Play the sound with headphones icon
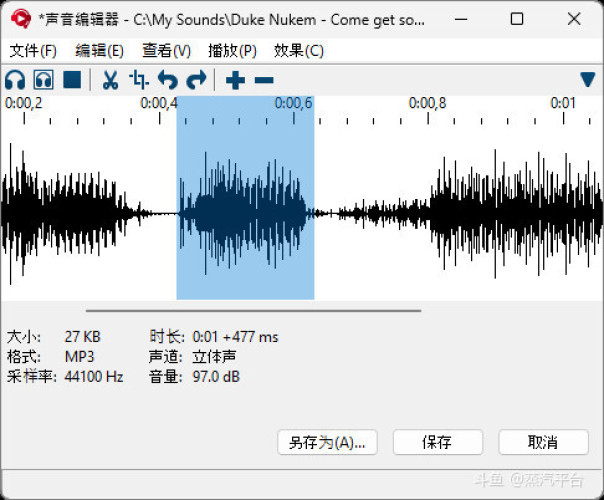Viewport: 604px width, 500px height. coord(15,80)
